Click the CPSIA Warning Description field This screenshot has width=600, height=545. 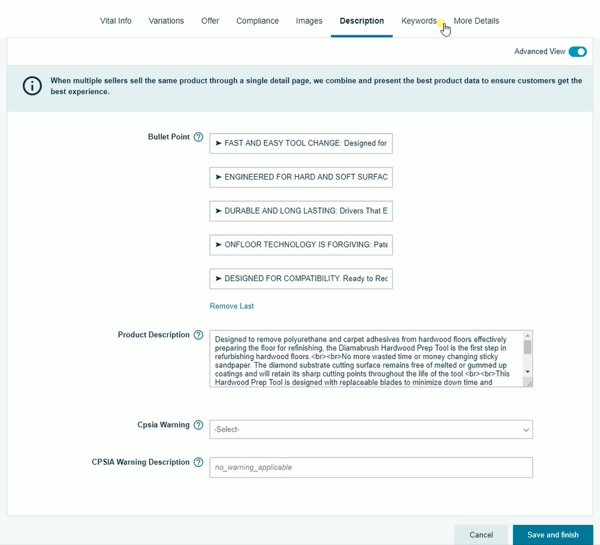(x=371, y=467)
